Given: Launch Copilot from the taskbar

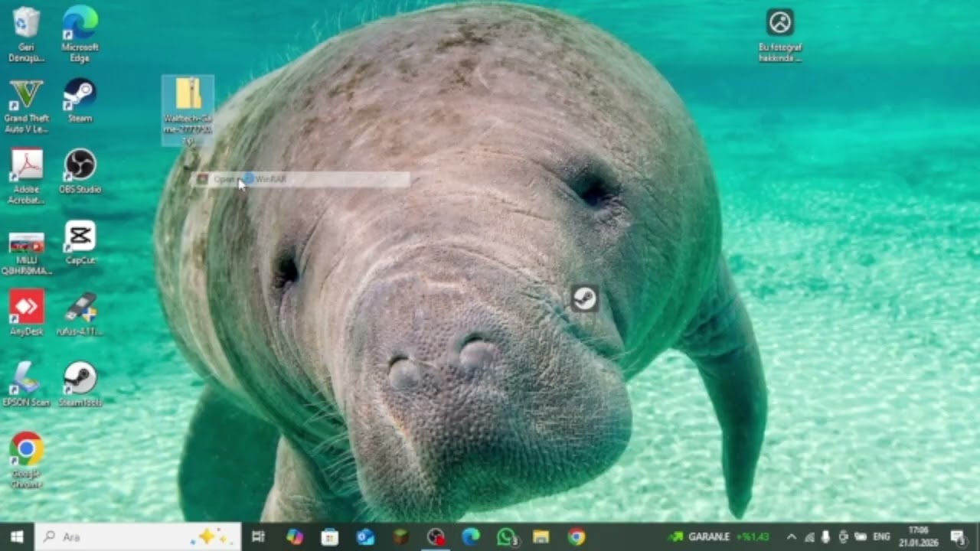Looking at the screenshot, I should (295, 537).
